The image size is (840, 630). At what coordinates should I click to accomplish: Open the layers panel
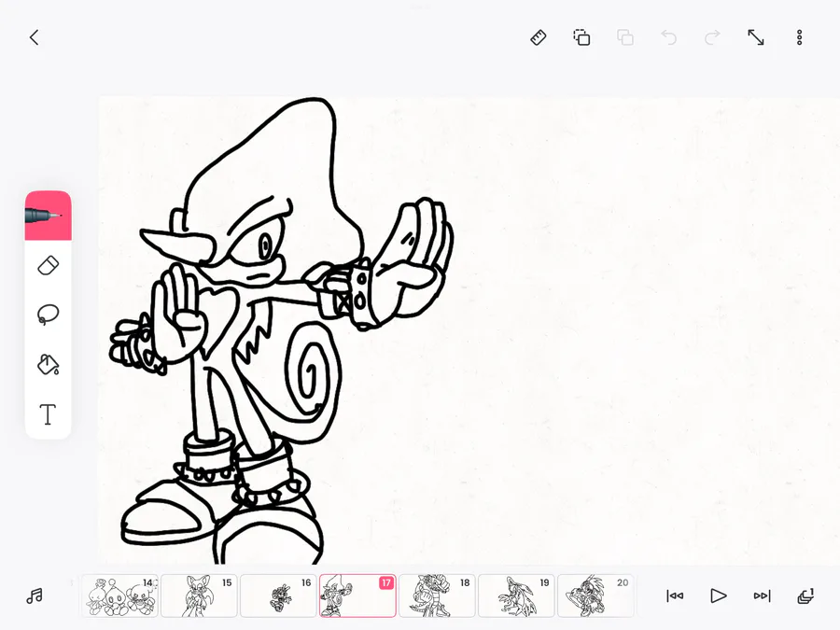pyautogui.click(x=805, y=595)
